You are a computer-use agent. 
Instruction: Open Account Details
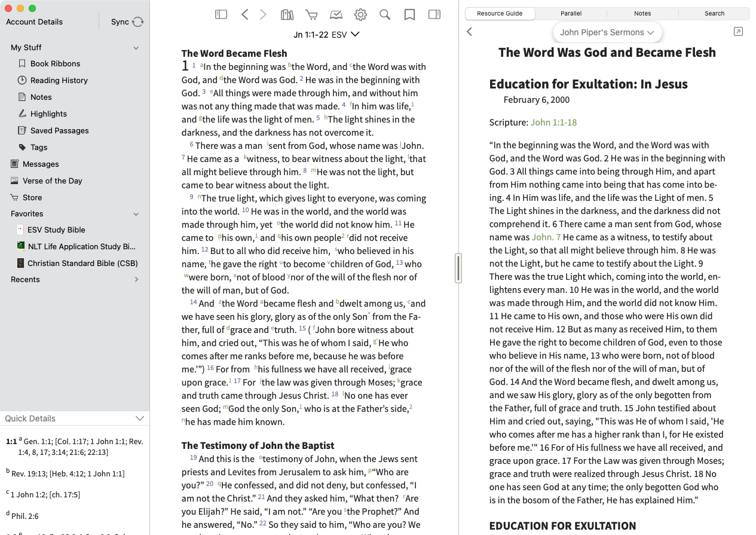tap(34, 22)
